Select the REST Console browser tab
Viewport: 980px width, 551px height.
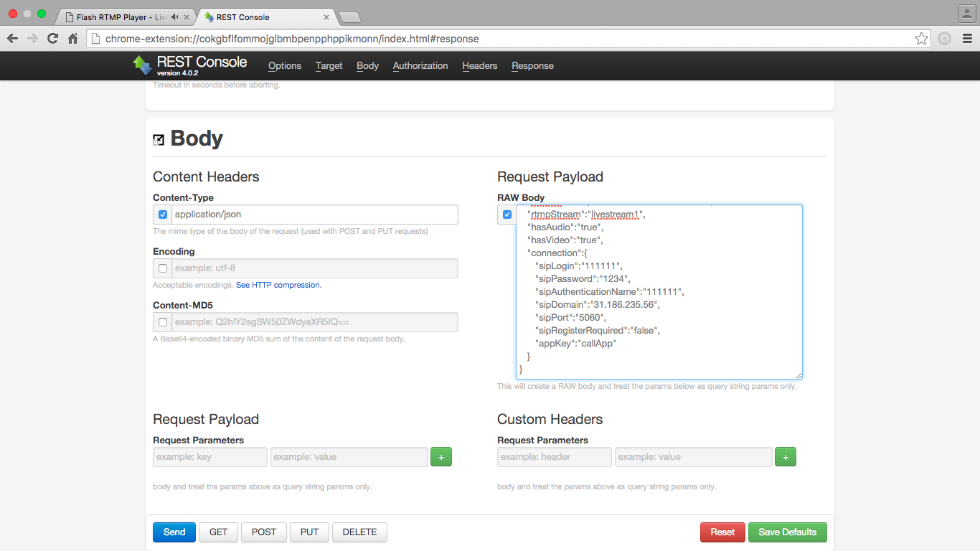[266, 17]
